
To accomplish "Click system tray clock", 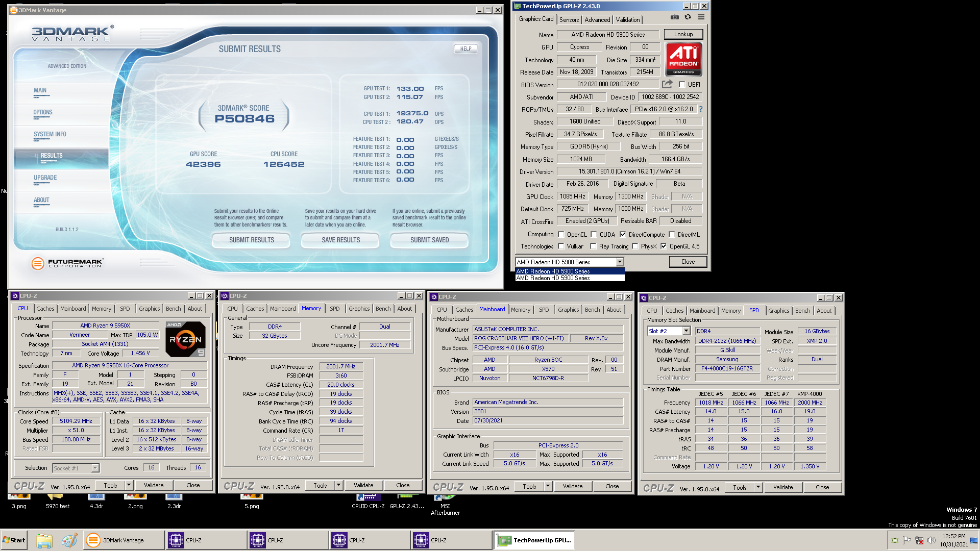I will [954, 540].
